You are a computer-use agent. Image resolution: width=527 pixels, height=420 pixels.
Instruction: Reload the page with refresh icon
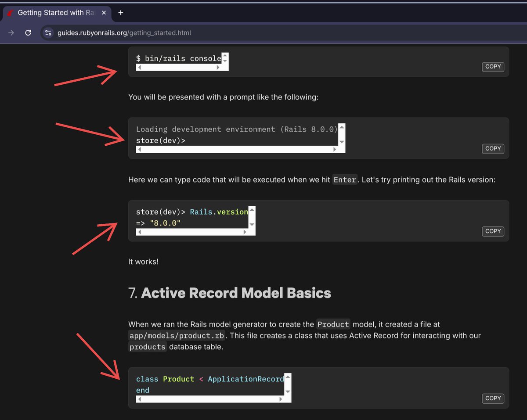click(28, 32)
